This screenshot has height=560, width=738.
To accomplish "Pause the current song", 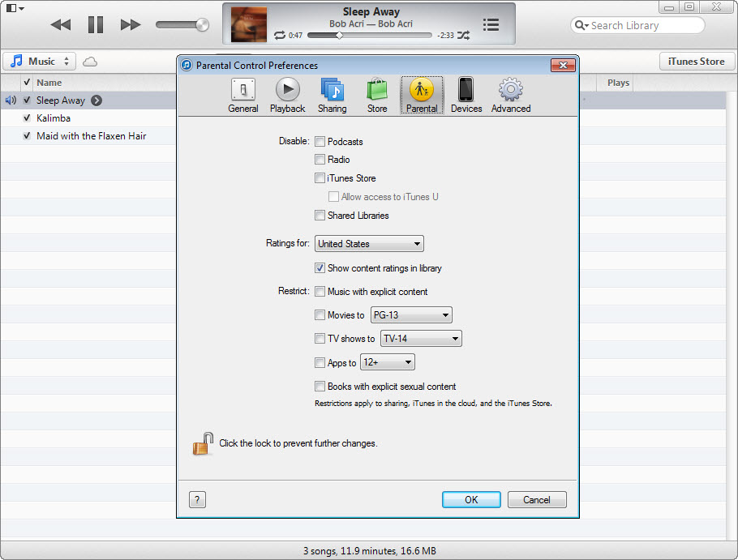I will (x=96, y=24).
